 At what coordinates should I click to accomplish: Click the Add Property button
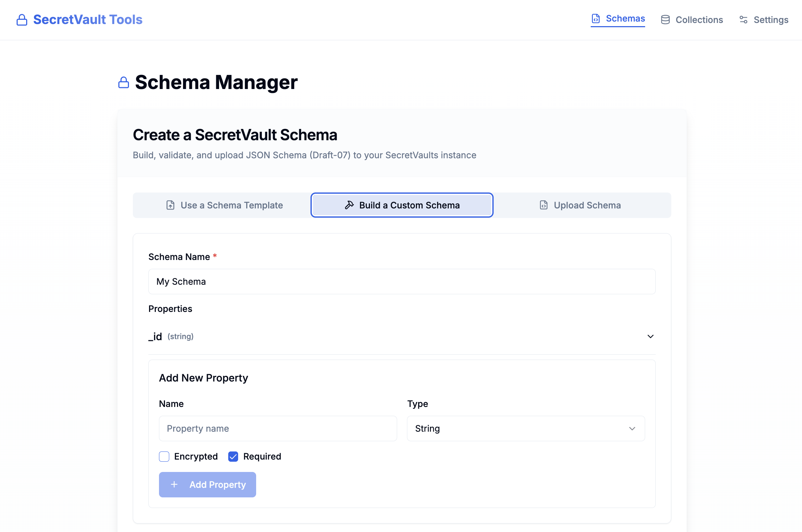click(207, 484)
